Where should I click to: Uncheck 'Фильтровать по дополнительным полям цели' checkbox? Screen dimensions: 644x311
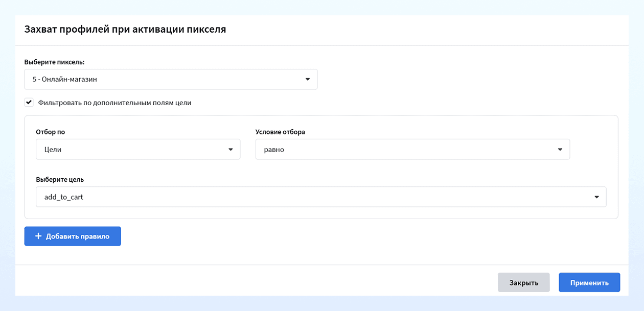click(x=29, y=103)
